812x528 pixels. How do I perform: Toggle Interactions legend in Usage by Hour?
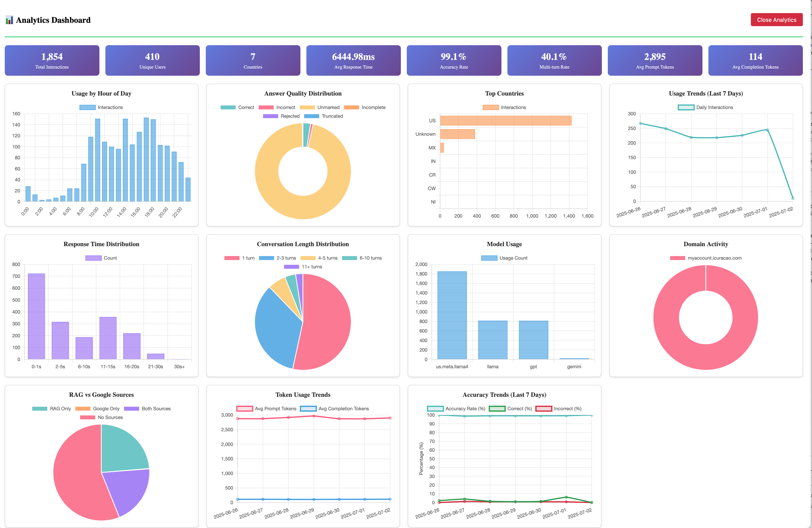101,107
